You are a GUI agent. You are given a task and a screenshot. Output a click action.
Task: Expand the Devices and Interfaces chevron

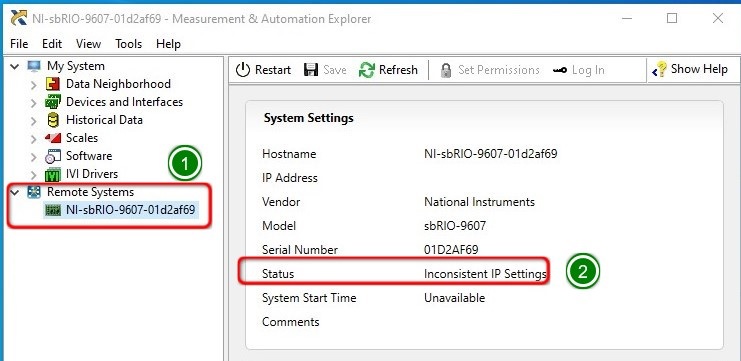[x=34, y=103]
